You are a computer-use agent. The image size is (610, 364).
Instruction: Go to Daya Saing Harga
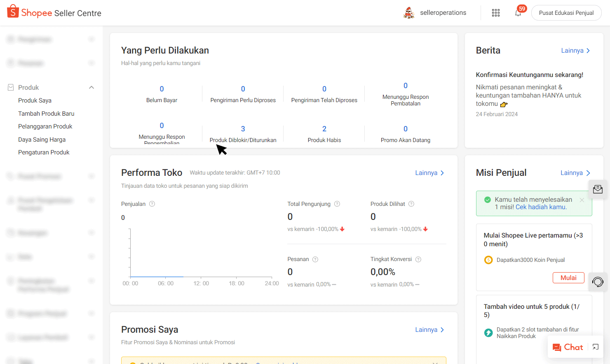42,140
